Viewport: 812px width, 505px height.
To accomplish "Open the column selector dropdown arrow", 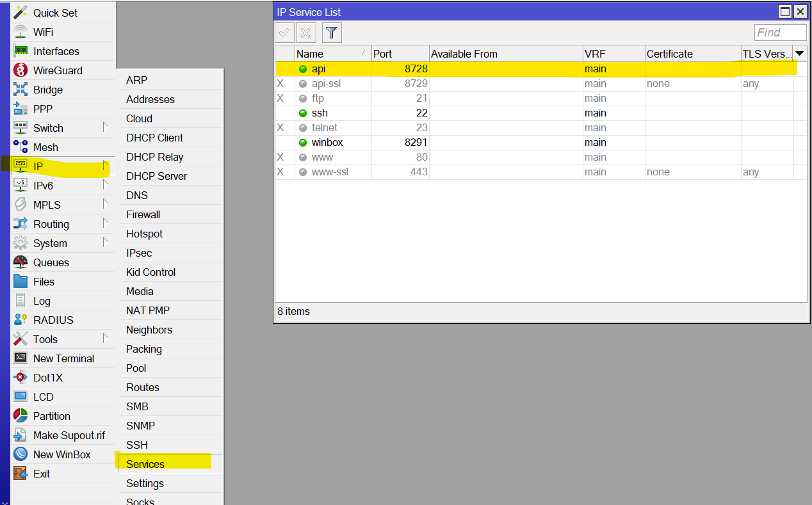I will pos(799,54).
